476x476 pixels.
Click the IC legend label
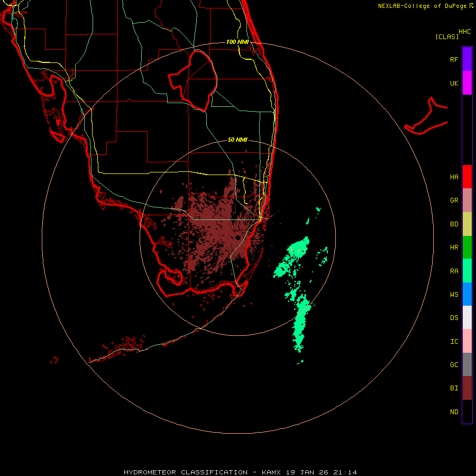[454, 342]
